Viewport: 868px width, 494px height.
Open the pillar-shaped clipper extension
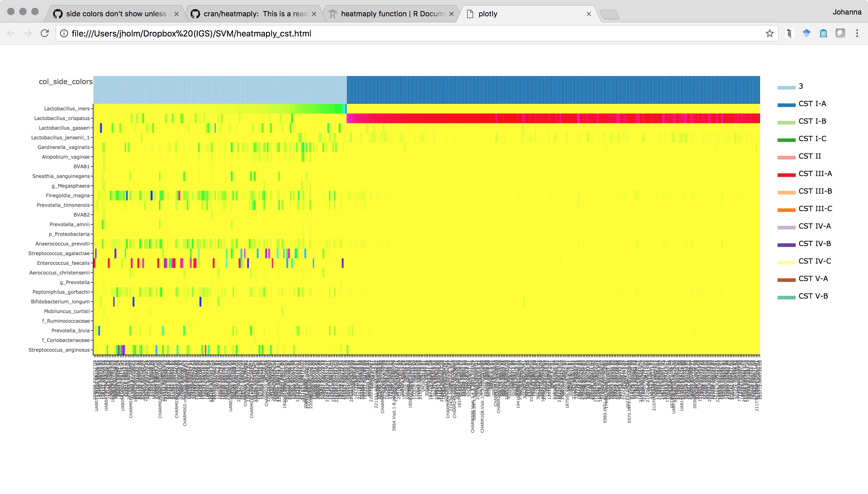pos(790,33)
